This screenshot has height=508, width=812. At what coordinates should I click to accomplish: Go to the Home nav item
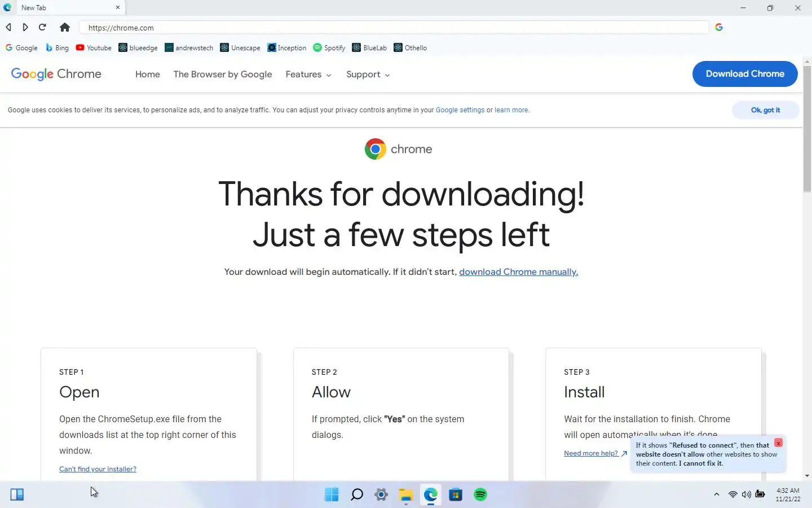(148, 75)
